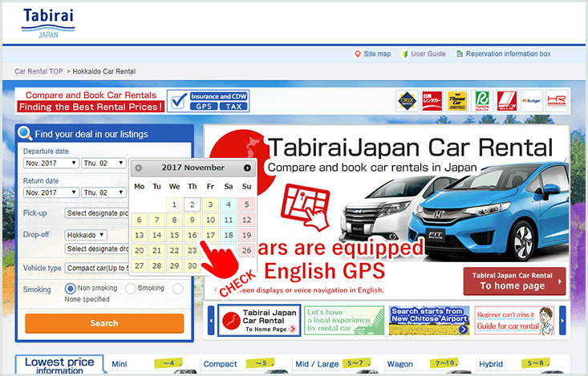Screen dimensions: 588x376
Task: Go to previous month in calendar
Action: click(x=138, y=168)
